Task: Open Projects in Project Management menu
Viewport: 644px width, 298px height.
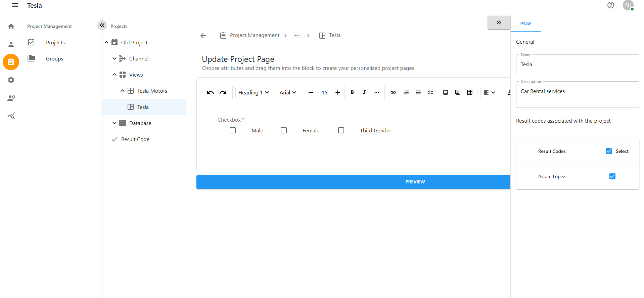Action: click(55, 42)
